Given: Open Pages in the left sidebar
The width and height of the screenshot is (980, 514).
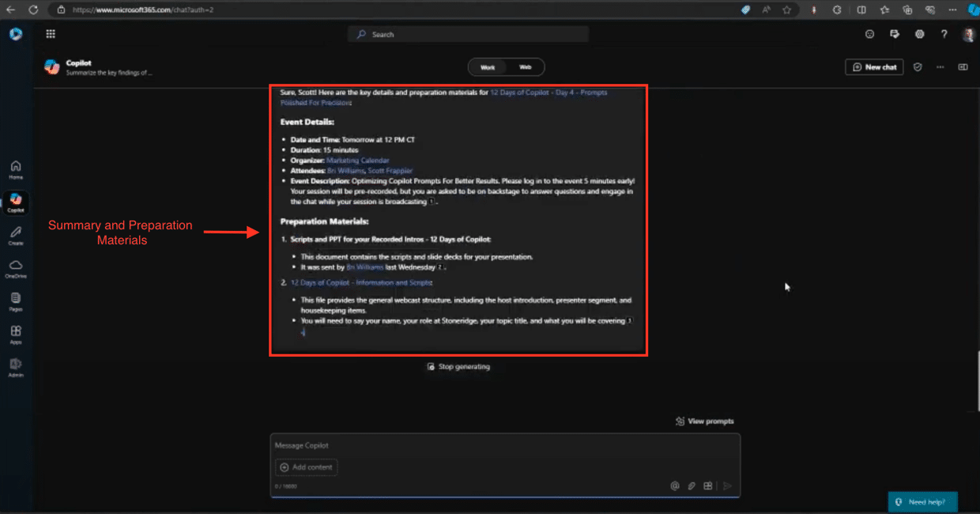Looking at the screenshot, I should (16, 300).
